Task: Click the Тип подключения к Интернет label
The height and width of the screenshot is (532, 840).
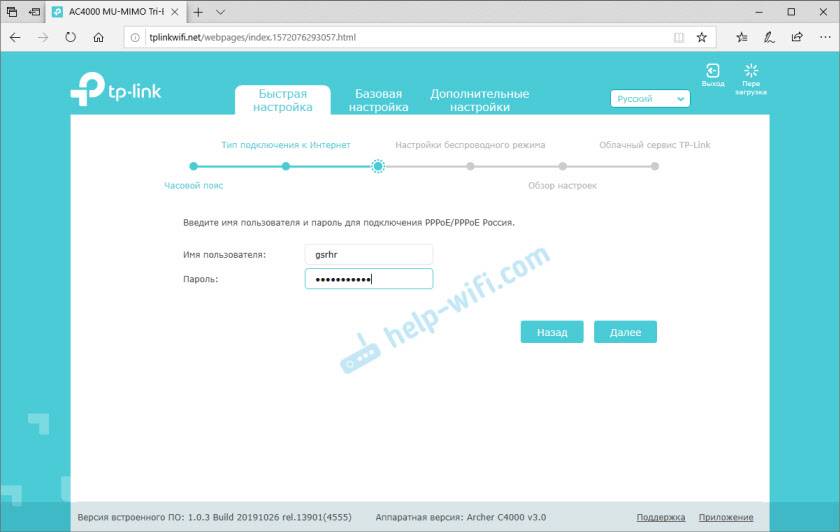Action: coord(286,145)
